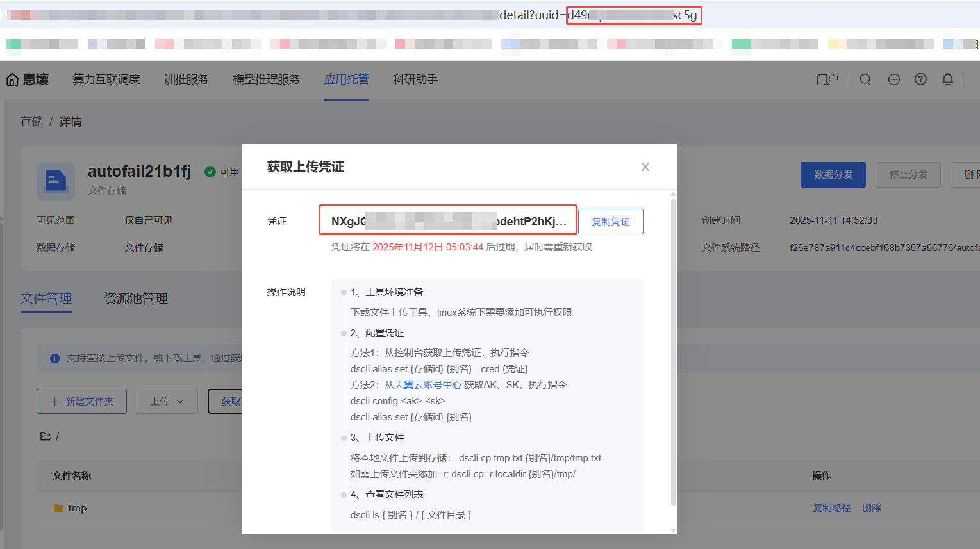Image resolution: width=980 pixels, height=549 pixels.
Task: Click the chat message bubble icon
Action: 893,79
